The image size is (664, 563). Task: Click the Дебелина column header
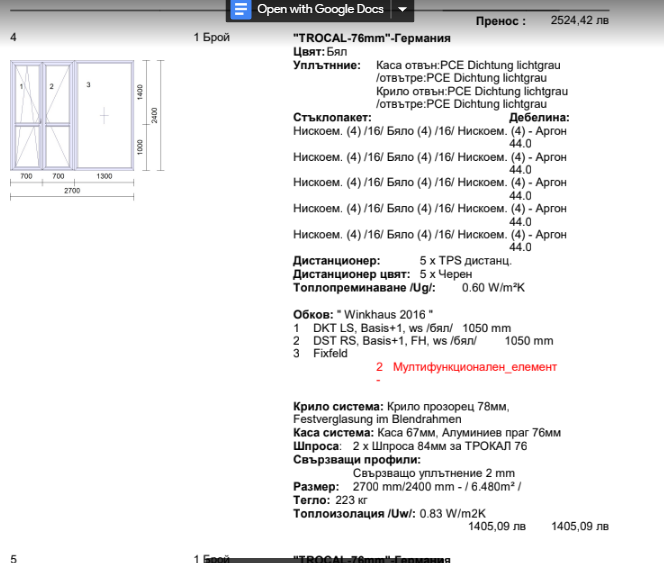coord(544,117)
